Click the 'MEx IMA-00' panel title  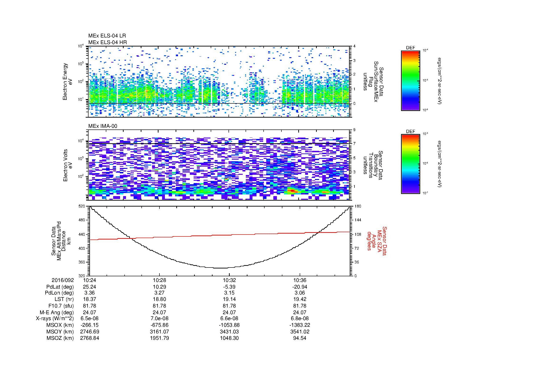tap(103, 126)
